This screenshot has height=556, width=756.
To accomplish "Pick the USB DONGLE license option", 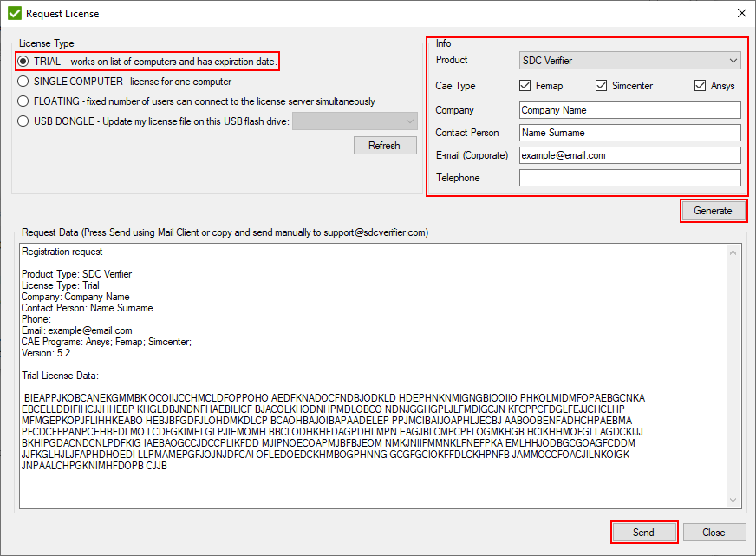I will [x=23, y=121].
